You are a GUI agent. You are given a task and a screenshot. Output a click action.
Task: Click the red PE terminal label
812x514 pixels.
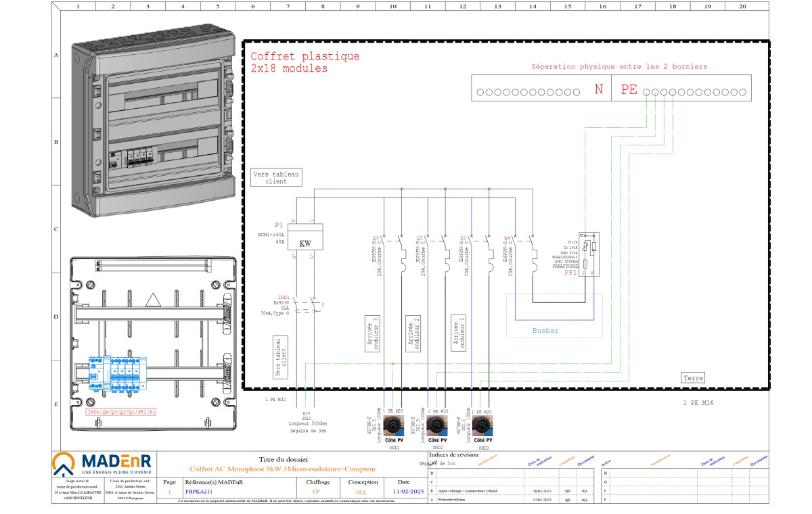tap(629, 89)
